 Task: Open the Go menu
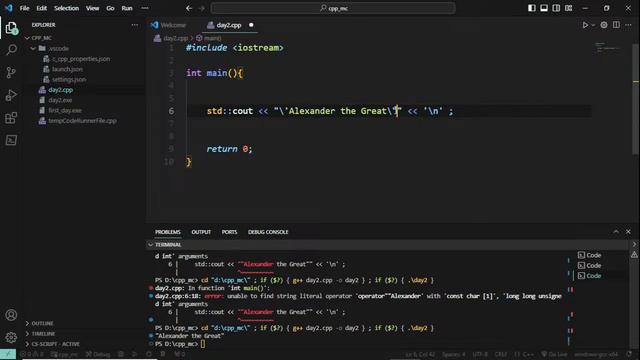pos(110,8)
